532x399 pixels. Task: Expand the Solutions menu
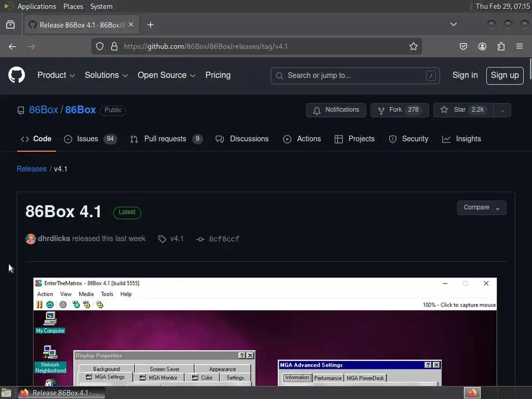coord(106,75)
